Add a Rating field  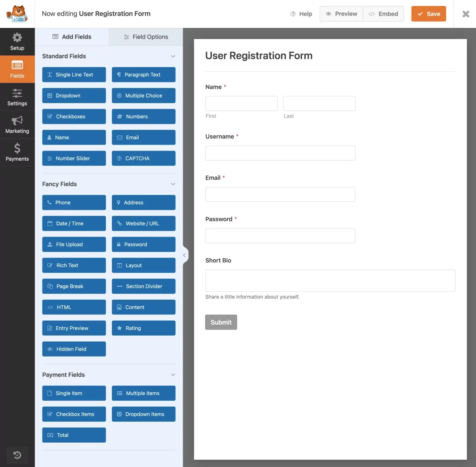click(x=144, y=328)
